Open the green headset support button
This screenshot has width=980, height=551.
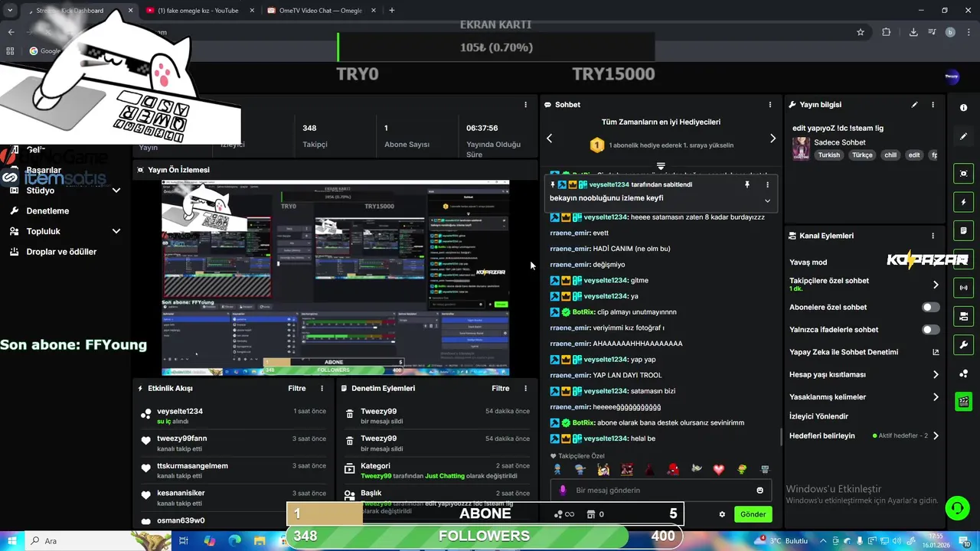pos(956,507)
